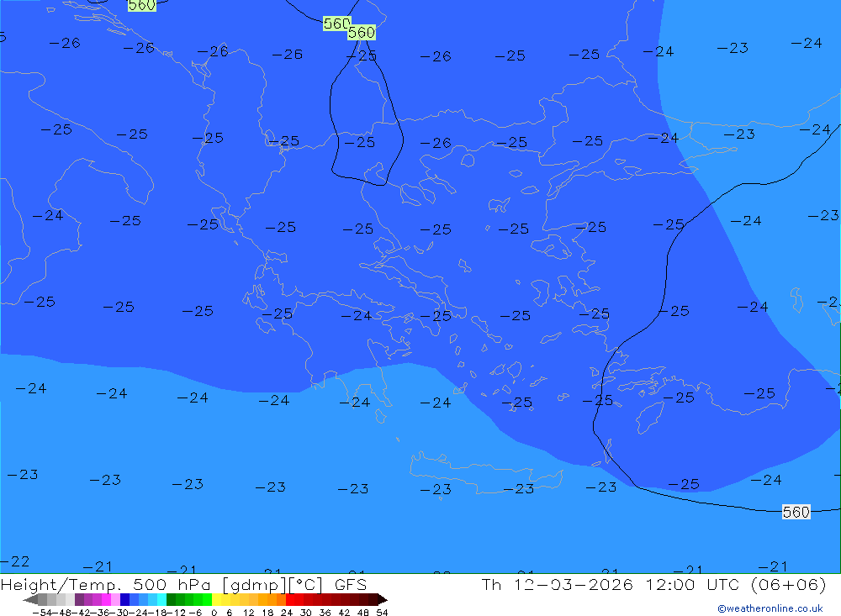
Task: Click the date text 'Th 12-03-2026 12:00 UTC (06+06)'
Action: [x=653, y=584]
